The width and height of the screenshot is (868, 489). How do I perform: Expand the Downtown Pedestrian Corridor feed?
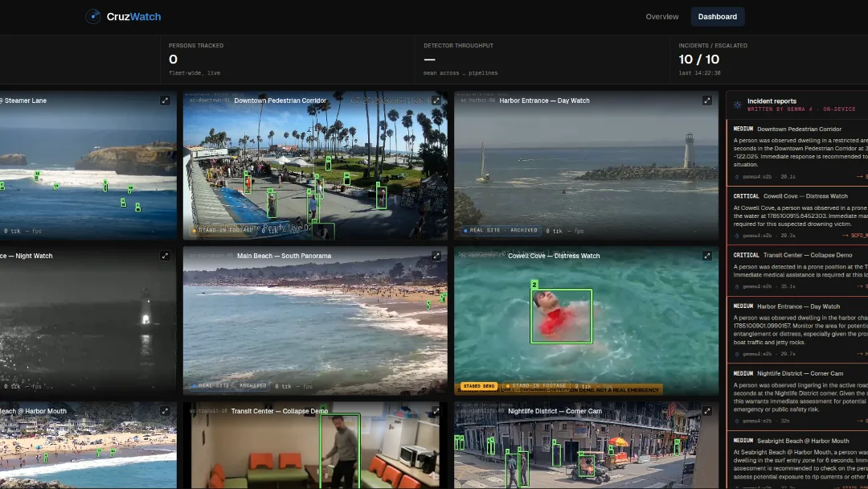436,101
